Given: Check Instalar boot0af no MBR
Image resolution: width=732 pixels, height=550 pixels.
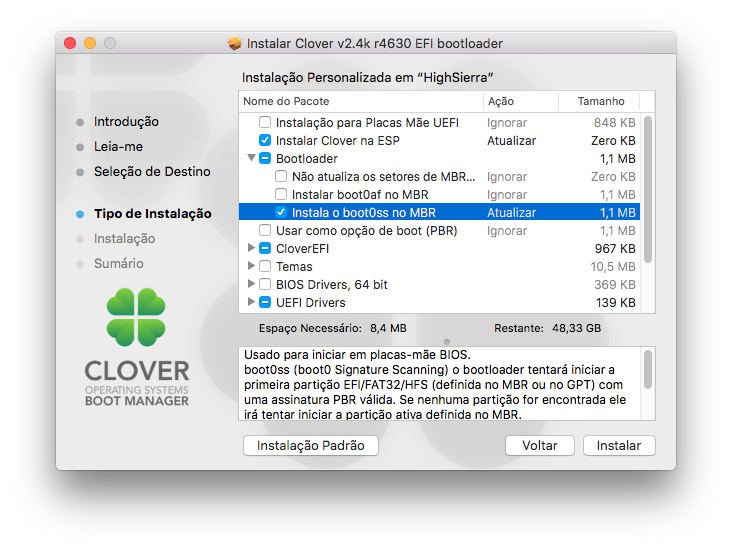Looking at the screenshot, I should [x=281, y=195].
